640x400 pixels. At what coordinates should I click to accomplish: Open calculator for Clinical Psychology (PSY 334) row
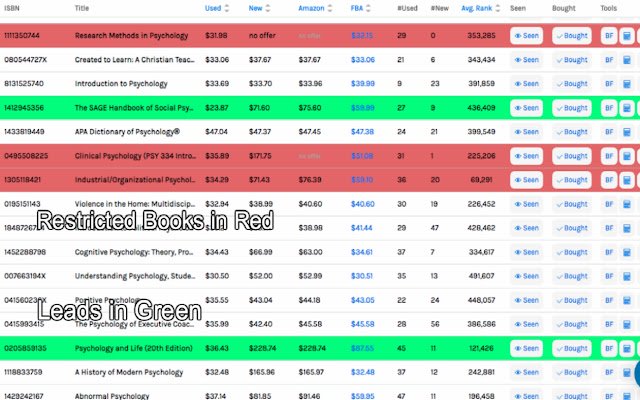(627, 156)
